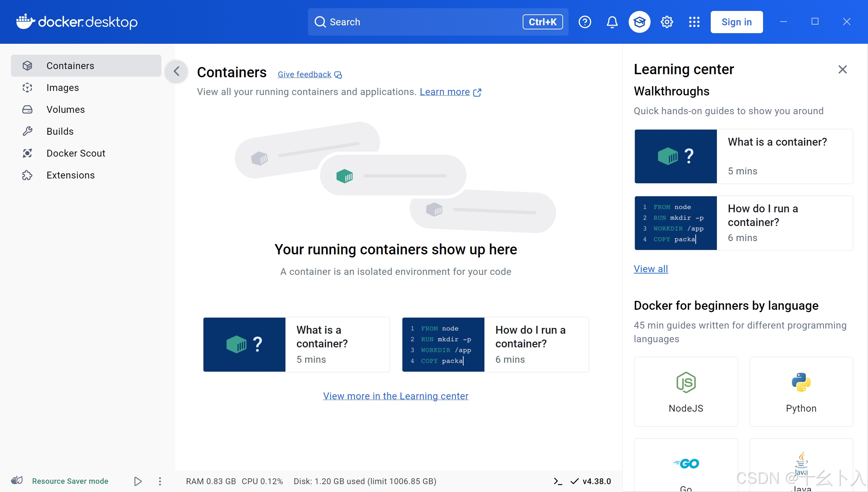The image size is (868, 492).
Task: Open the Python beginner guide card
Action: pyautogui.click(x=801, y=392)
